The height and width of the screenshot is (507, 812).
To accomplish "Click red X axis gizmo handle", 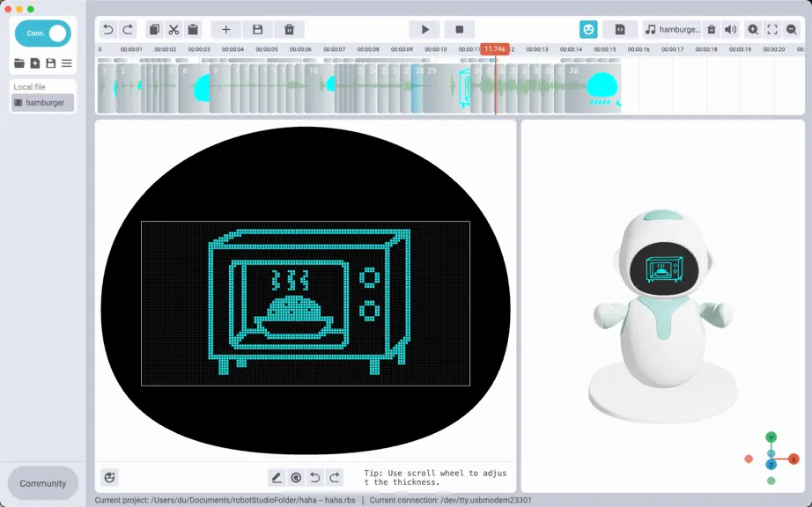I will coord(794,459).
